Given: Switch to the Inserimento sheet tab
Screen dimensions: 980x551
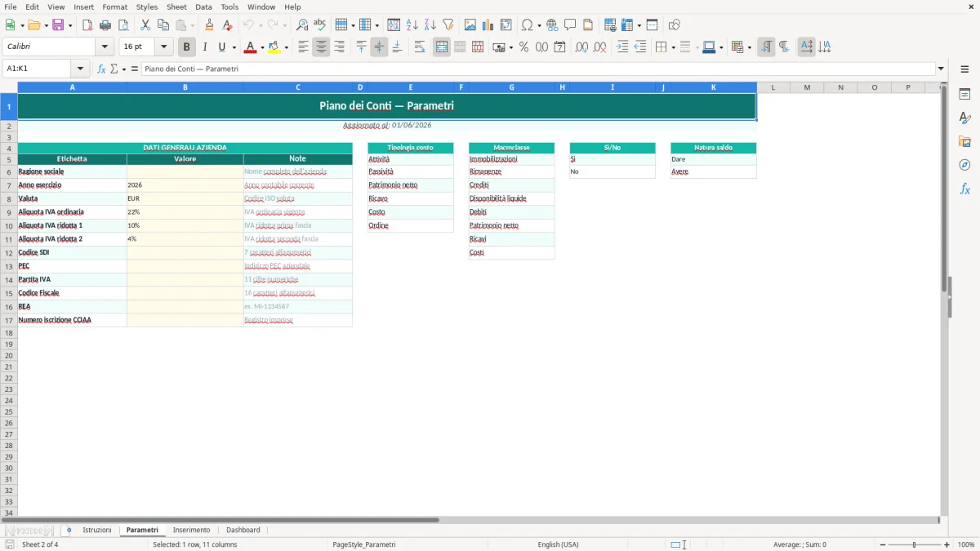Looking at the screenshot, I should click(x=191, y=530).
